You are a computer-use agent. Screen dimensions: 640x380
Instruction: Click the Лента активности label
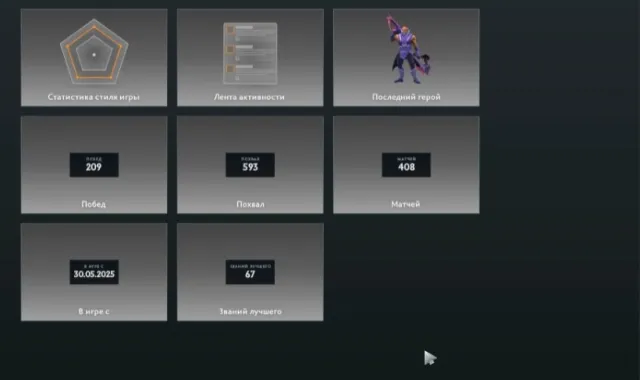[x=249, y=97]
